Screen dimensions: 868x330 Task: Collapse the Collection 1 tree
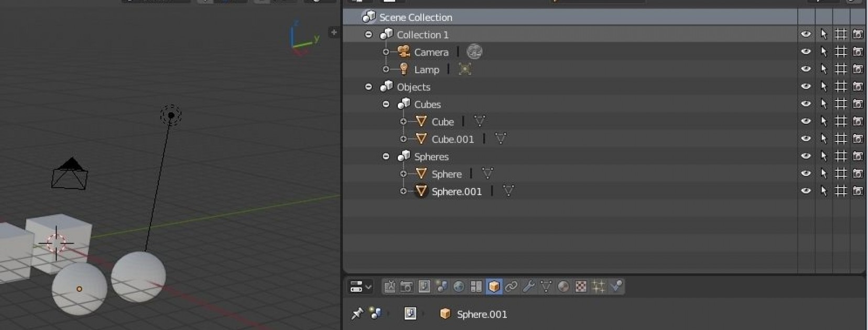click(x=368, y=35)
